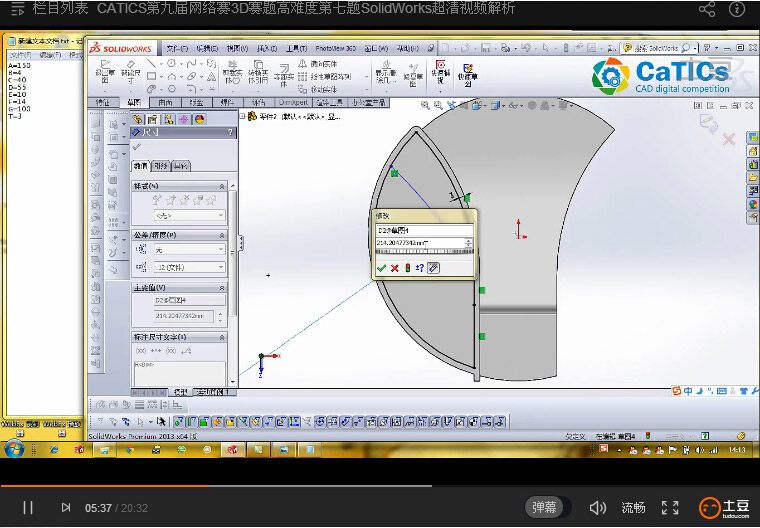Toggle the 弹幕 danmaku switch

click(548, 508)
